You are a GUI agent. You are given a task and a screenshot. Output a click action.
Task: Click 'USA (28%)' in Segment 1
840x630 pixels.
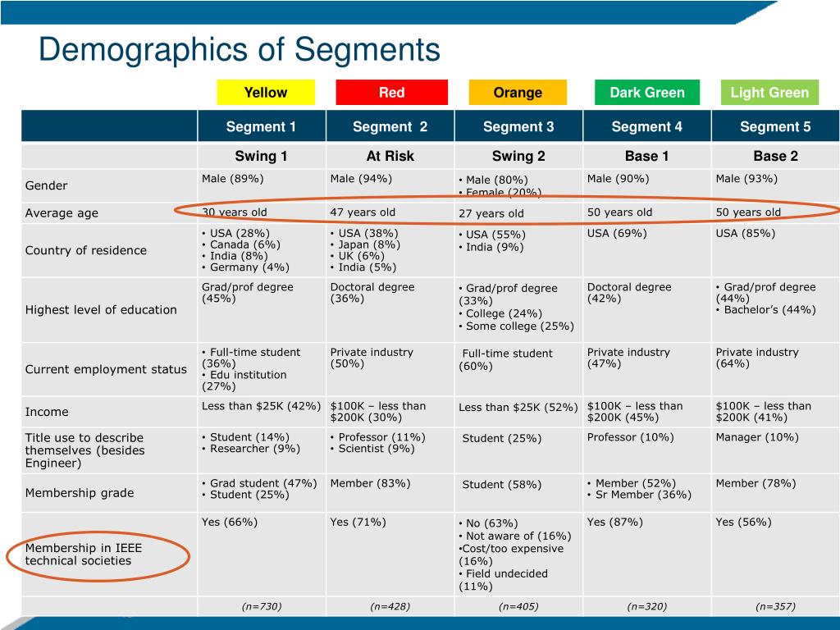point(235,233)
